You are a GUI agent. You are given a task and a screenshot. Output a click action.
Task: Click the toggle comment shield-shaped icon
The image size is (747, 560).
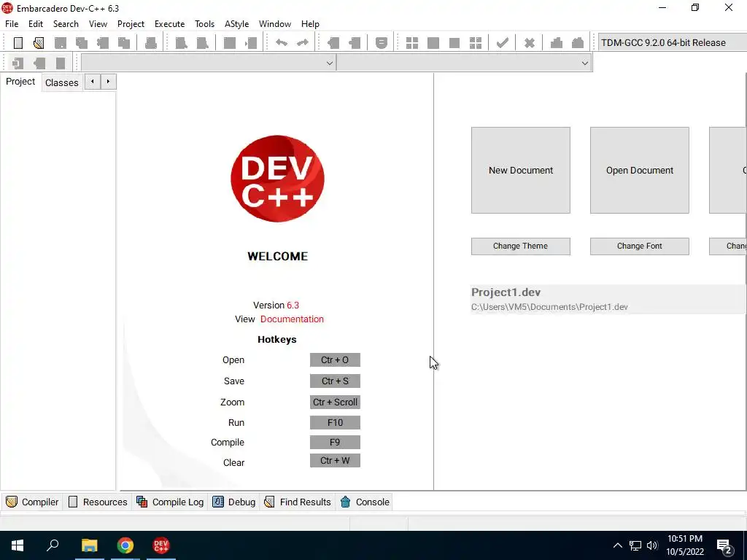click(x=381, y=43)
